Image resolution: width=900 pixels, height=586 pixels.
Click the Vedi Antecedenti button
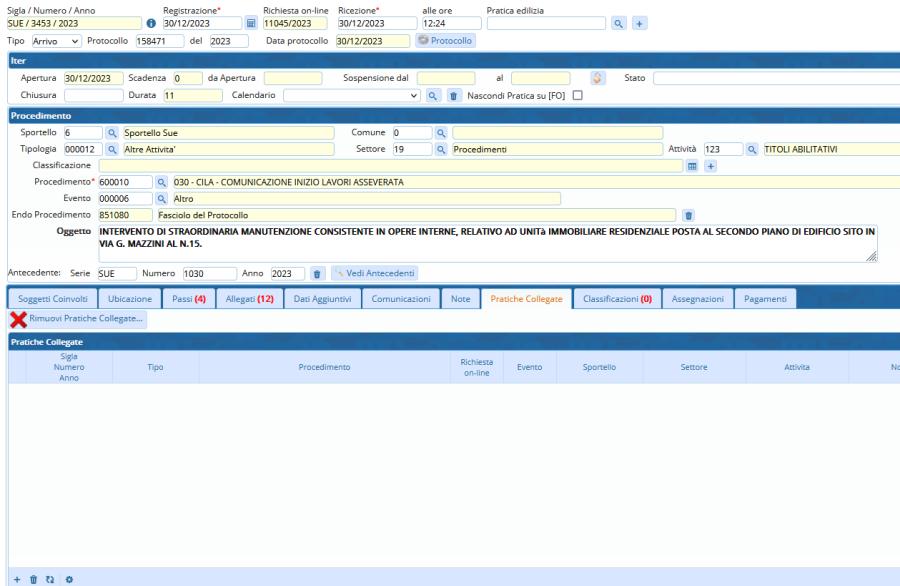(375, 273)
